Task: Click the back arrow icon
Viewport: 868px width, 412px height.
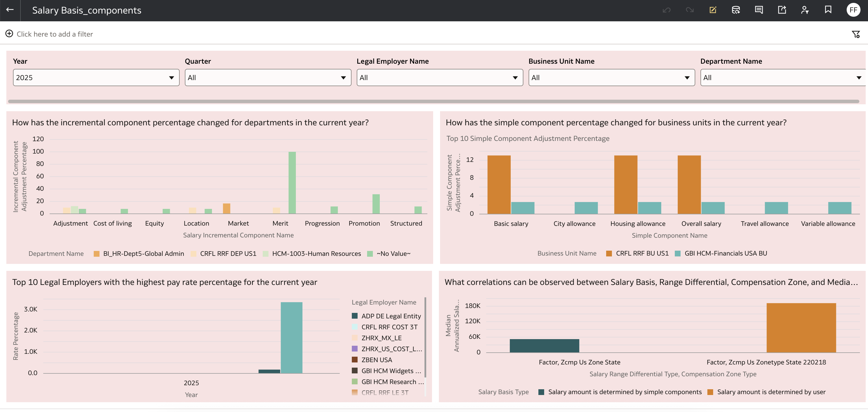Action: (x=10, y=10)
